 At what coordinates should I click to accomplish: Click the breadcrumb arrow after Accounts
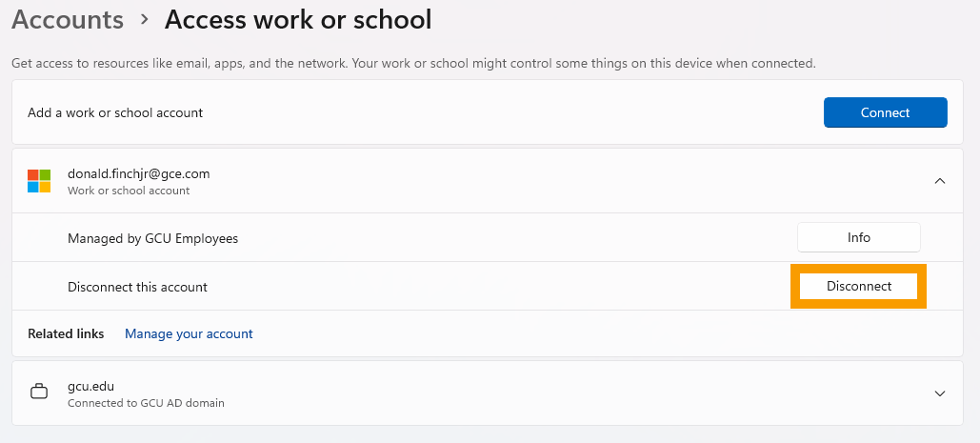[x=144, y=19]
